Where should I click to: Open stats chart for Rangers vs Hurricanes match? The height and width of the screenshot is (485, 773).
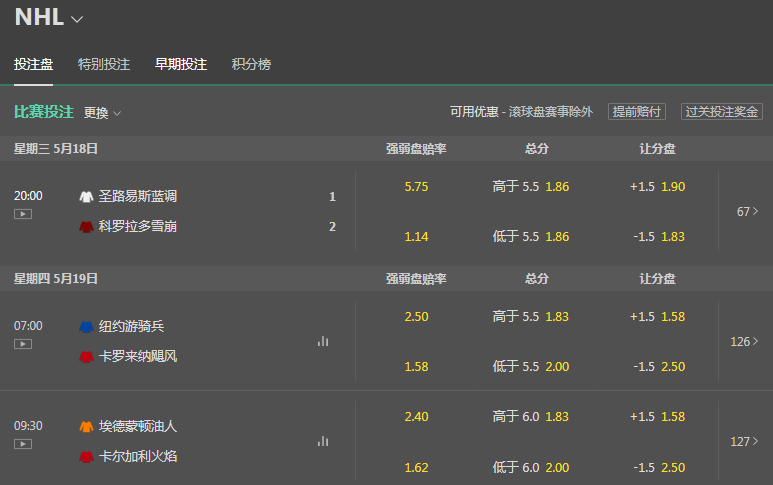click(x=323, y=341)
